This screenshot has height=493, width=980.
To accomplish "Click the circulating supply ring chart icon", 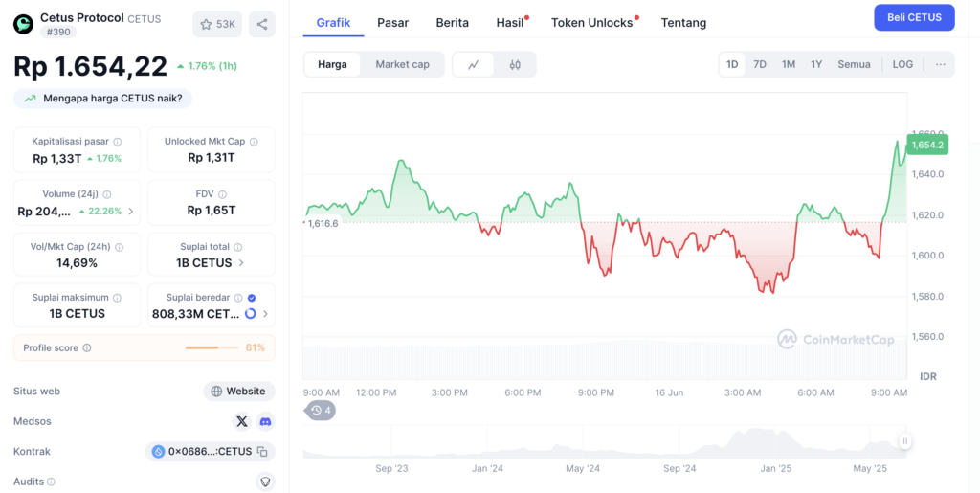I will pyautogui.click(x=250, y=314).
